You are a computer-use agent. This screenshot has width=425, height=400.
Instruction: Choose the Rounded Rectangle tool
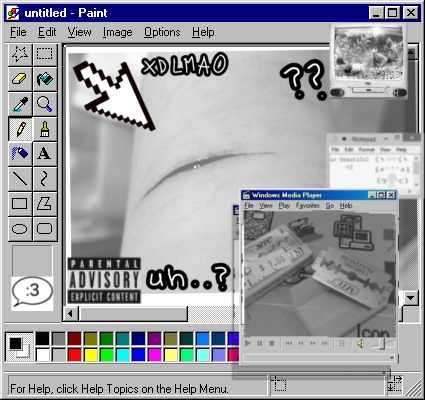coord(45,229)
